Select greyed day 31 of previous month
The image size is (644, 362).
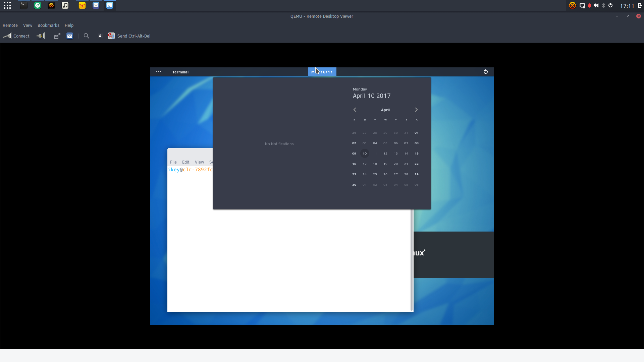tap(406, 133)
